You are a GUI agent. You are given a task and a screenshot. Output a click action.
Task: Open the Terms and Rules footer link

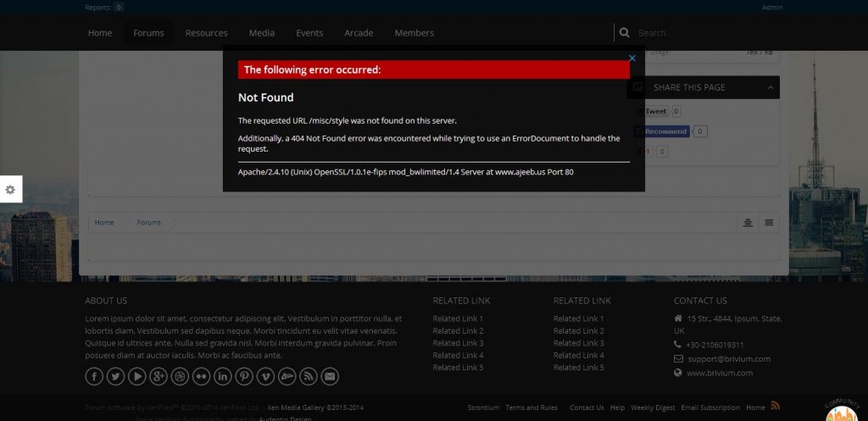531,407
